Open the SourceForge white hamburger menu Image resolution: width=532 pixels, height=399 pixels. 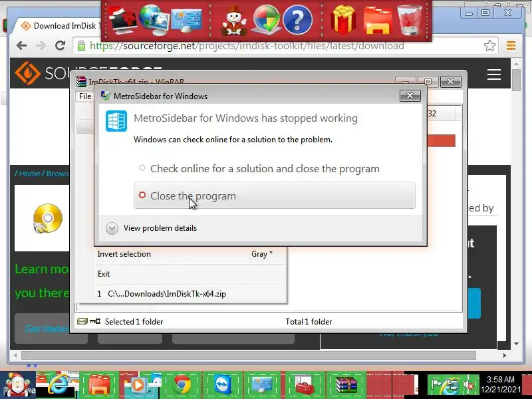(x=494, y=74)
